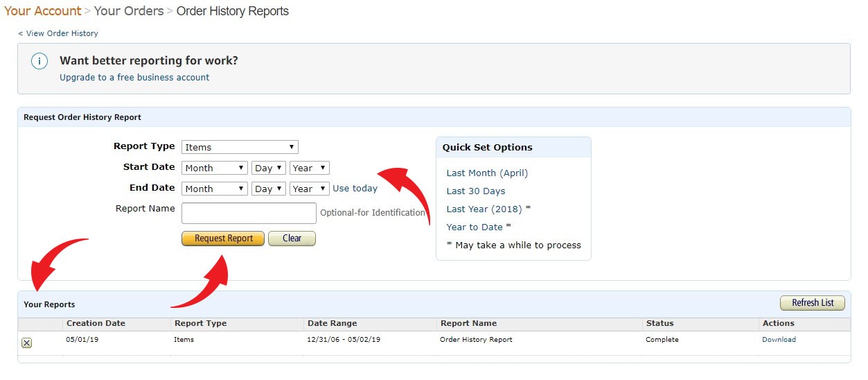Screen dimensions: 868x380
Task: Open the End Date Year dropdown
Action: [309, 189]
